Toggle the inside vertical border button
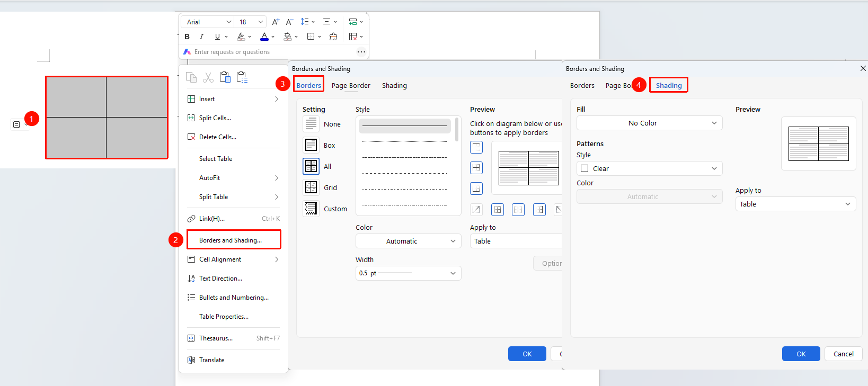The width and height of the screenshot is (868, 386). (x=518, y=210)
